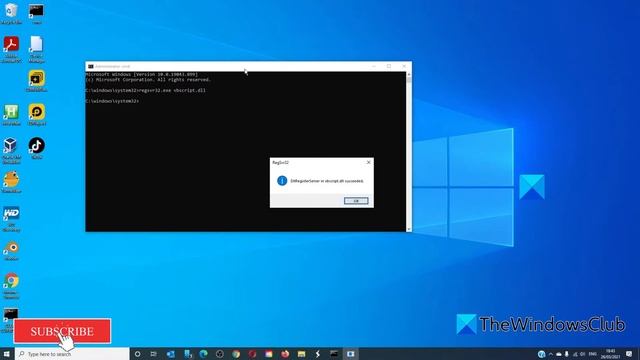Switch to Command Prompt on the taskbar

[x=334, y=354]
